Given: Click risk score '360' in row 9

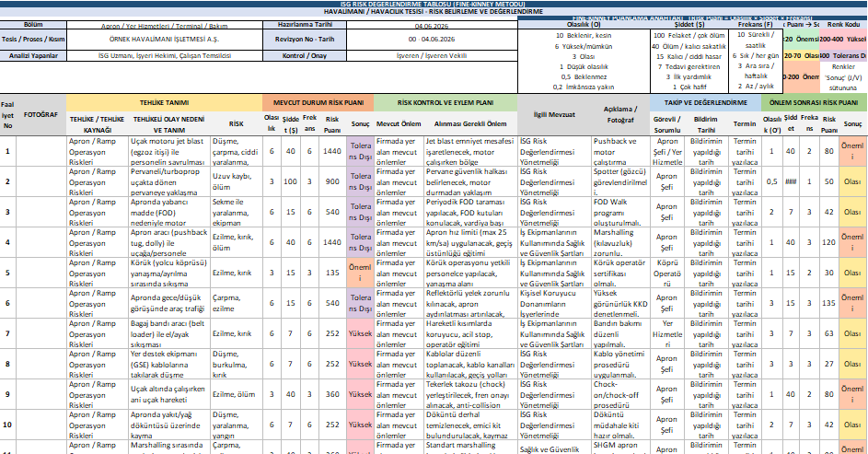Looking at the screenshot, I should [x=332, y=395].
